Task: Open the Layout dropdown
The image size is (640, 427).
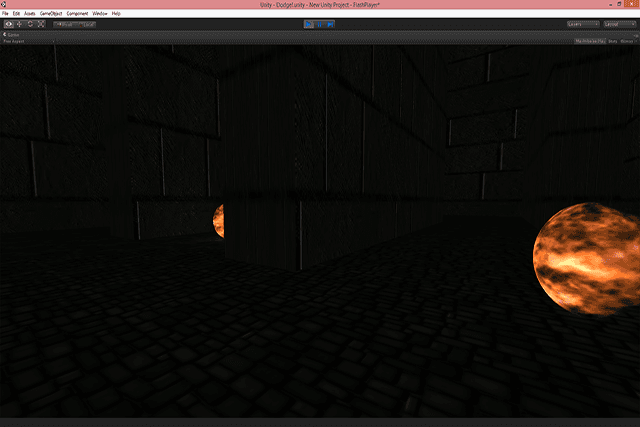Action: (x=619, y=23)
